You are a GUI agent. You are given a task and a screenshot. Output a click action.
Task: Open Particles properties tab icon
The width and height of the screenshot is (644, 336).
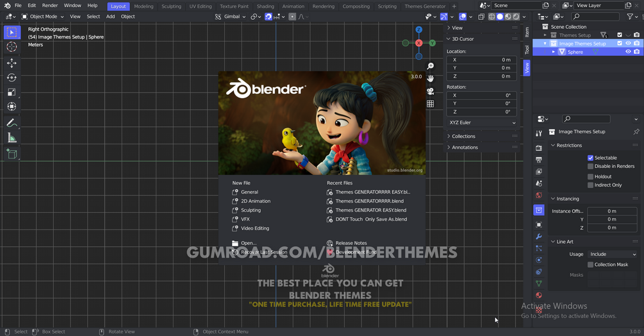(x=539, y=249)
